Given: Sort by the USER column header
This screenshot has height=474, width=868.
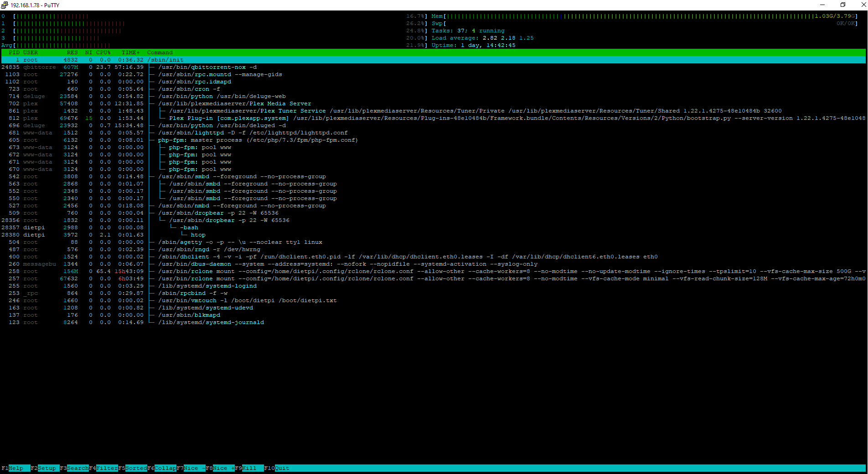Looking at the screenshot, I should click(31, 52).
